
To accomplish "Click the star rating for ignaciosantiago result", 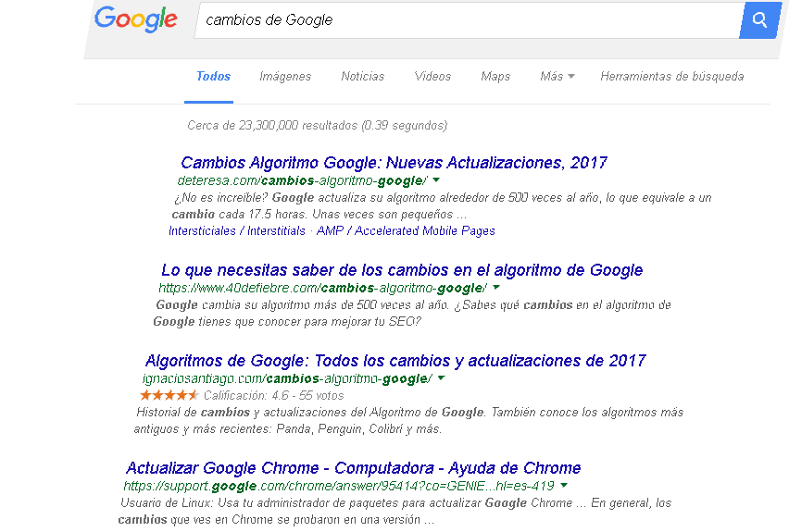I will tap(169, 395).
